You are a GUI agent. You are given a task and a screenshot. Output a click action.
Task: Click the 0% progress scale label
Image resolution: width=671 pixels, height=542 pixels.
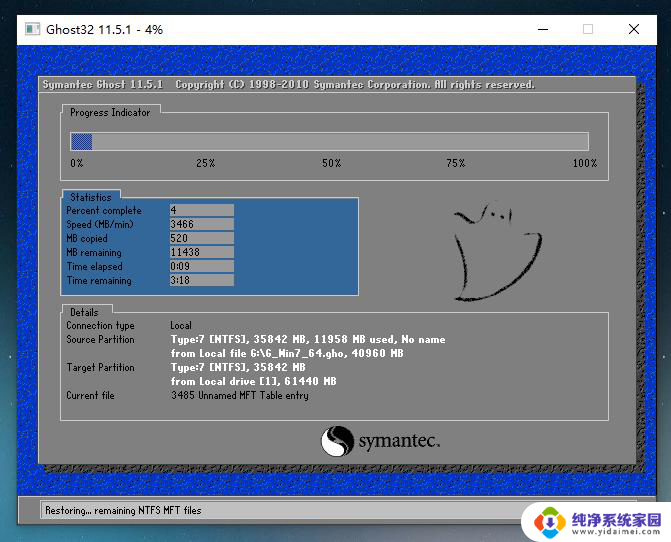pyautogui.click(x=77, y=163)
